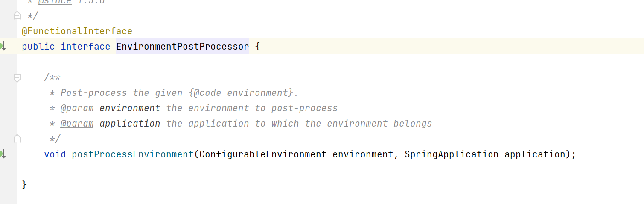Click @param tag on the environment line
The image size is (644, 204).
77,108
